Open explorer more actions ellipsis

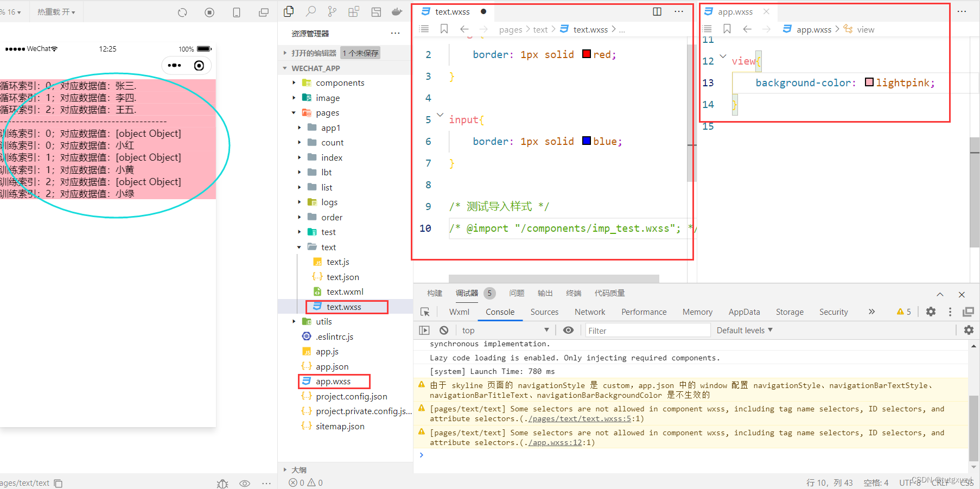tap(396, 33)
